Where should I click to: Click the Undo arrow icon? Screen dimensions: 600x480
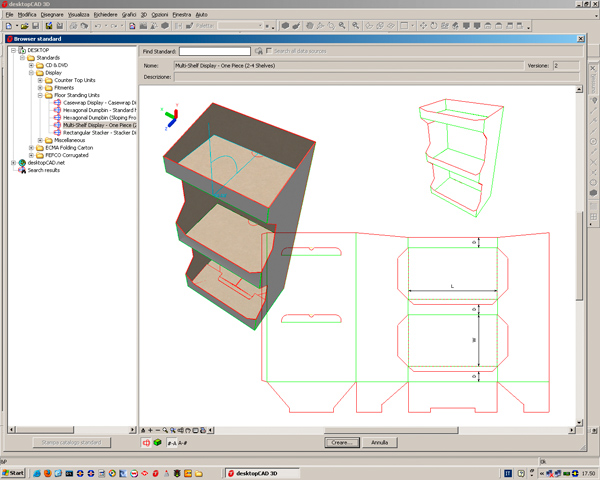(x=98, y=26)
